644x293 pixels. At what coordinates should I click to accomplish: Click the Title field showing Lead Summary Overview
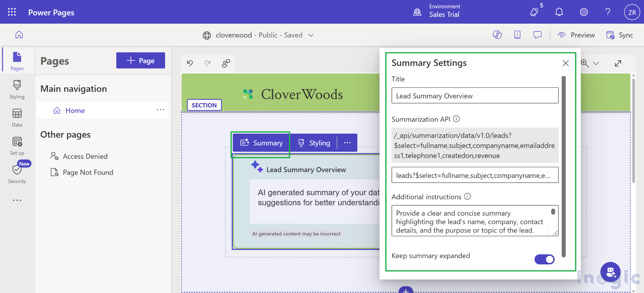pyautogui.click(x=475, y=96)
